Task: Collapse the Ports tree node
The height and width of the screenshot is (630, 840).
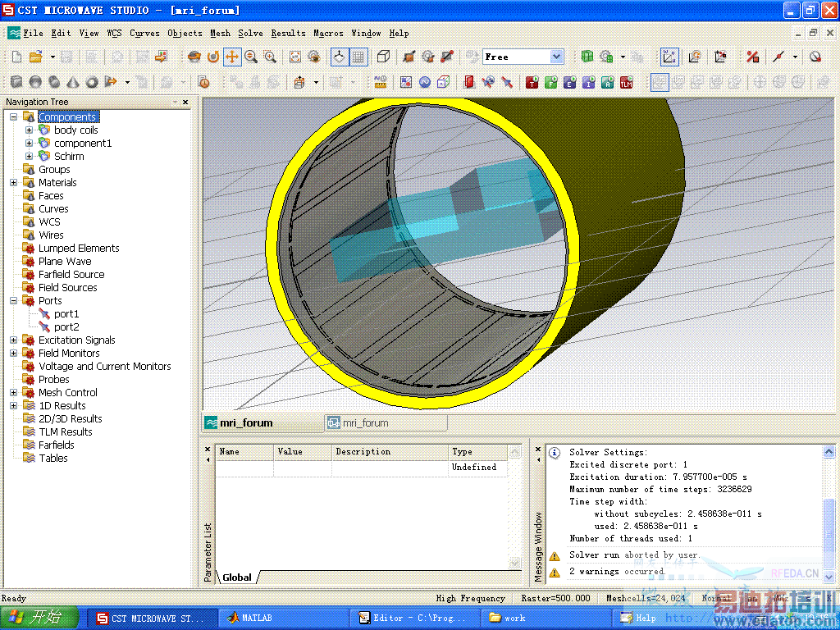Action: (x=14, y=300)
